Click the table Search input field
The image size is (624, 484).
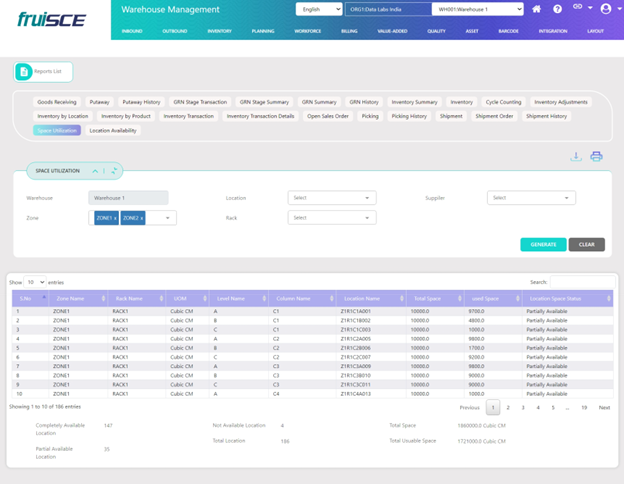point(582,282)
